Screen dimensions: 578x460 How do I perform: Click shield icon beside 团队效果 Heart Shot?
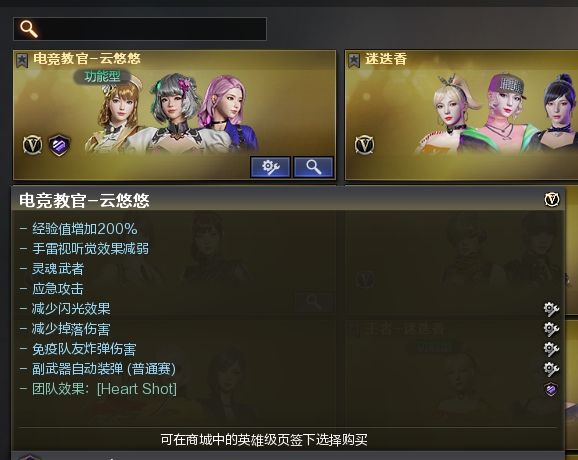click(x=551, y=389)
